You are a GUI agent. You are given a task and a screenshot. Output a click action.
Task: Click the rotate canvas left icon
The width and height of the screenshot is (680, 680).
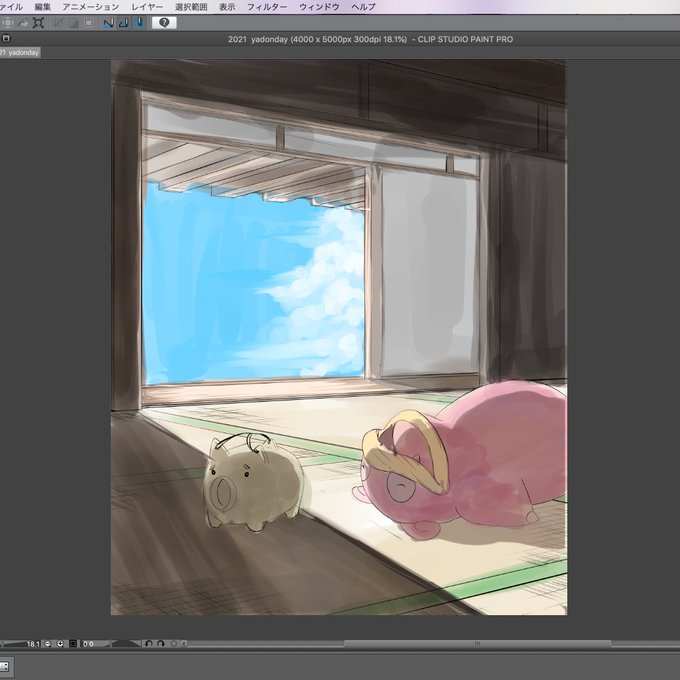coord(148,644)
